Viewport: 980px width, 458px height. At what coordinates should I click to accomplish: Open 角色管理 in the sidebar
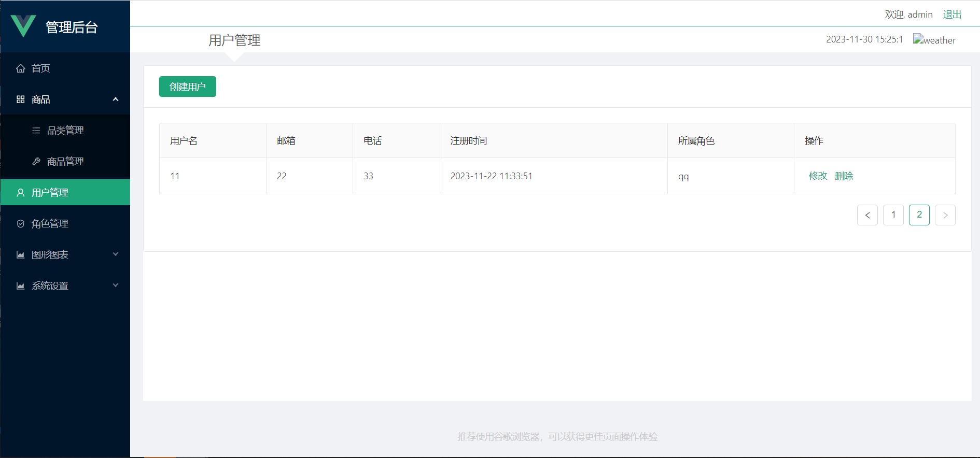click(x=65, y=223)
